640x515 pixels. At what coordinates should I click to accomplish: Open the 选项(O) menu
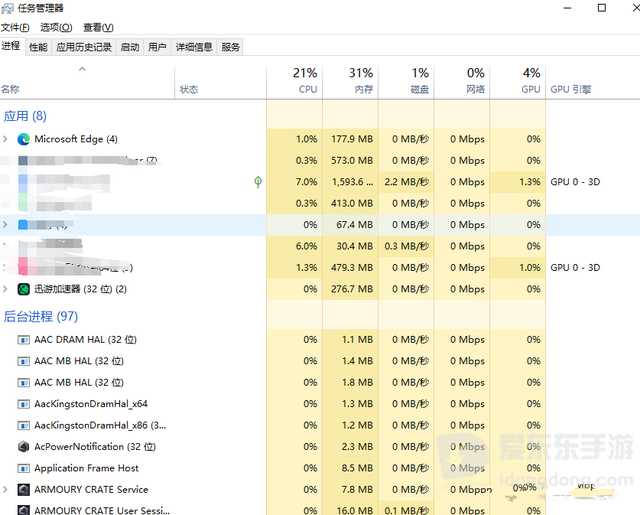coord(56,27)
